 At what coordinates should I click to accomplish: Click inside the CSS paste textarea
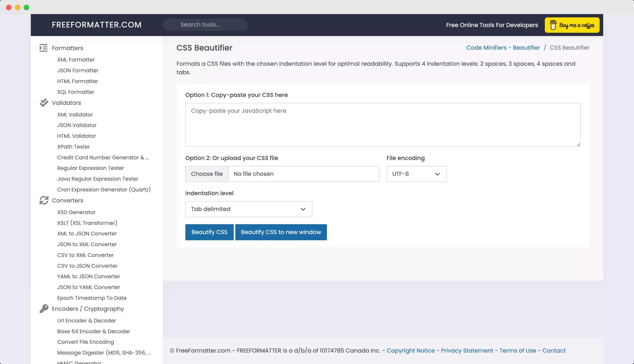(x=382, y=125)
